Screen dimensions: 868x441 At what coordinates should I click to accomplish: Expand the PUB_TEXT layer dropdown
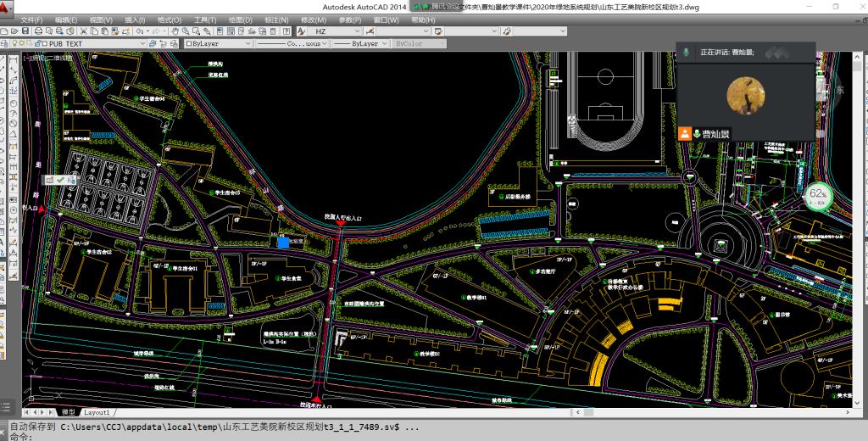[x=142, y=43]
